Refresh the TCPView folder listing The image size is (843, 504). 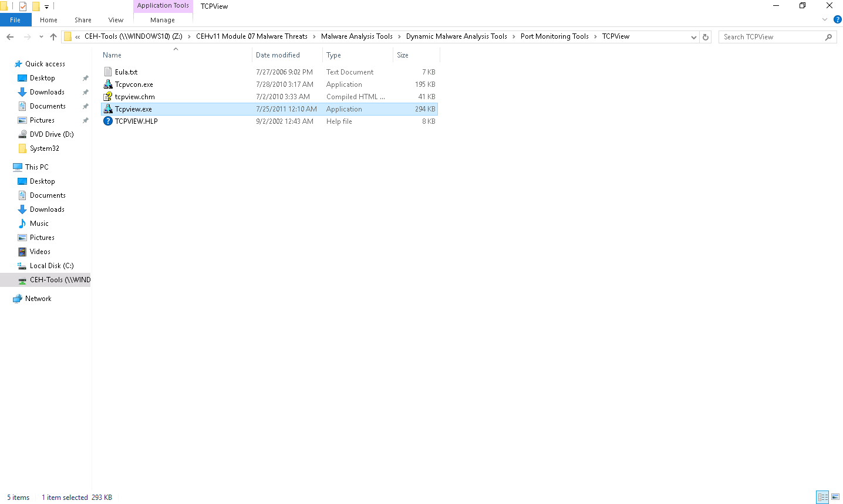click(x=706, y=37)
